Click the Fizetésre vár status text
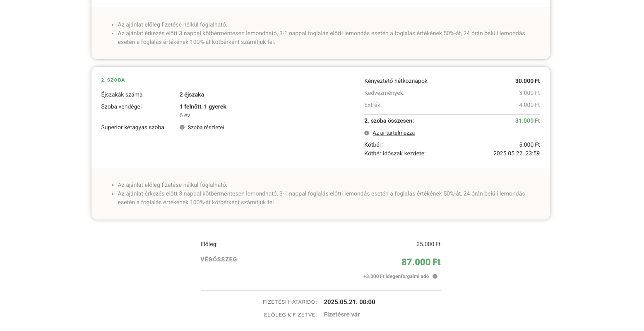The width and height of the screenshot is (644, 331). 341,314
